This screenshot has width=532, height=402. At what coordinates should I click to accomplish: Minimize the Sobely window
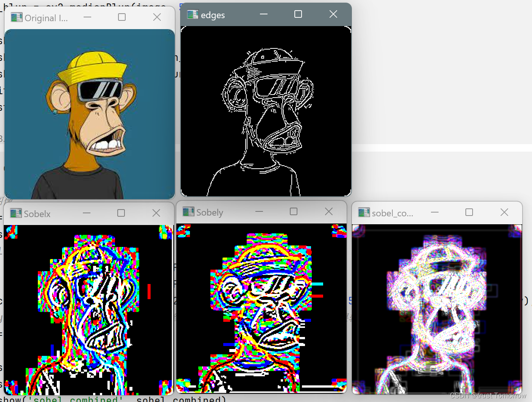pyautogui.click(x=259, y=211)
